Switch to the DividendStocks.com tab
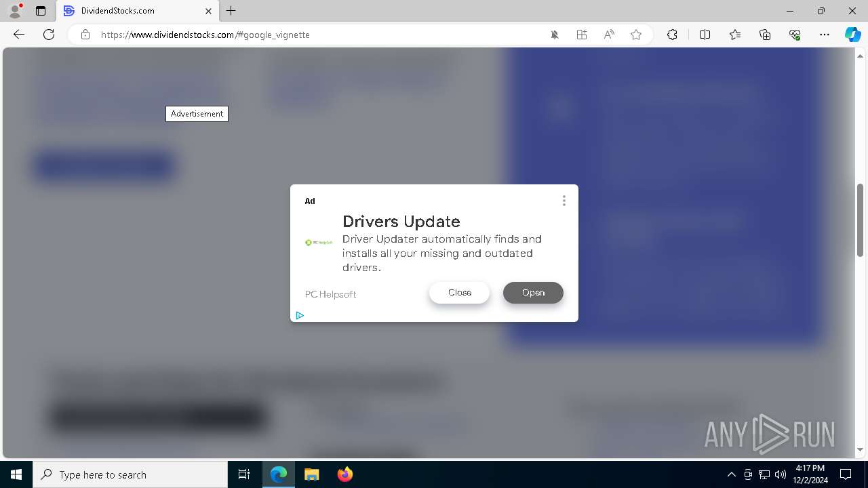Image resolution: width=868 pixels, height=488 pixels. pos(138,11)
